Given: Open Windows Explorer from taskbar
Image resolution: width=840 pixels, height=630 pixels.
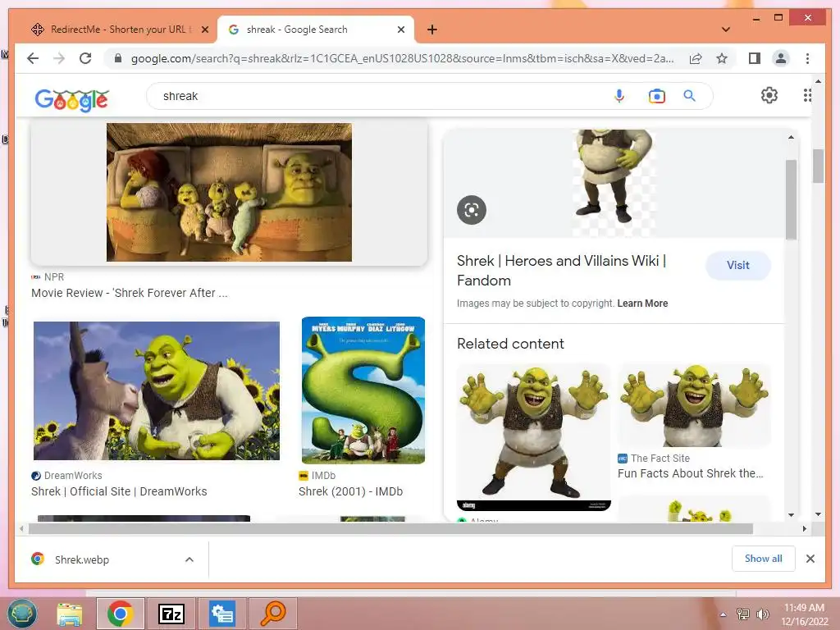Looking at the screenshot, I should click(70, 614).
